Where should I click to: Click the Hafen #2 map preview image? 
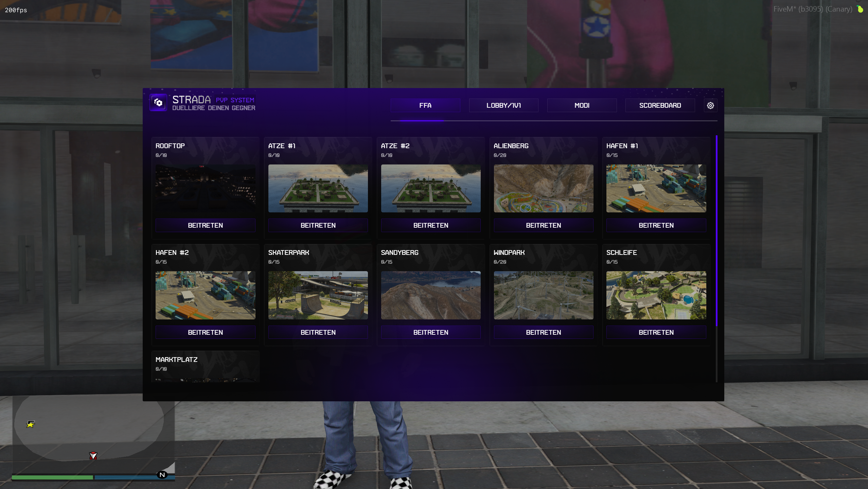[206, 295]
